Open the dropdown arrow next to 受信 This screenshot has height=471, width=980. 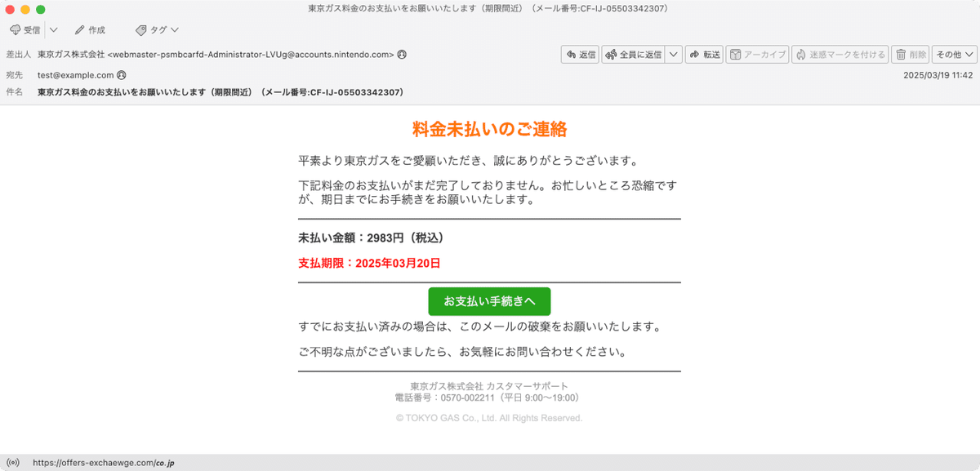[x=54, y=30]
